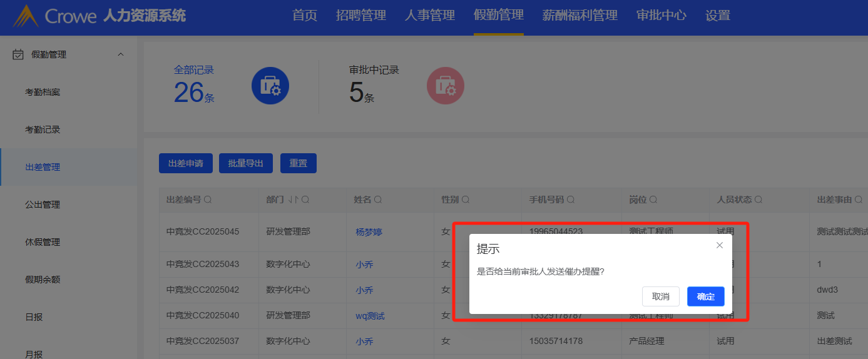Viewport: 868px width, 359px height.
Task: Search by 人员状态 column magnifier icon
Action: click(x=758, y=200)
